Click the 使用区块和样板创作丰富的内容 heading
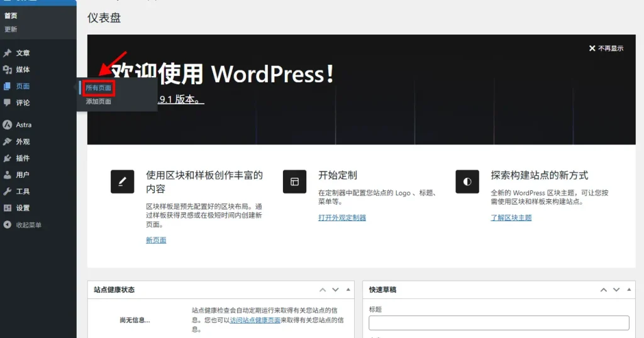 (204, 182)
